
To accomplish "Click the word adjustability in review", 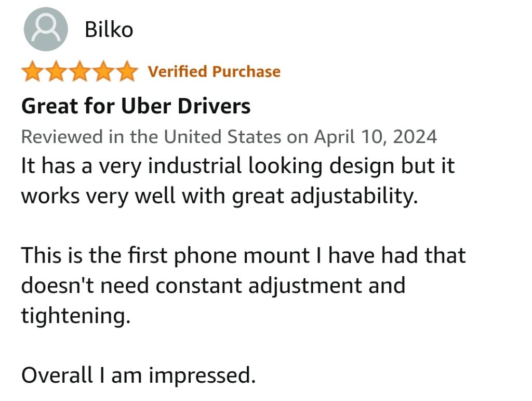I will click(354, 196).
